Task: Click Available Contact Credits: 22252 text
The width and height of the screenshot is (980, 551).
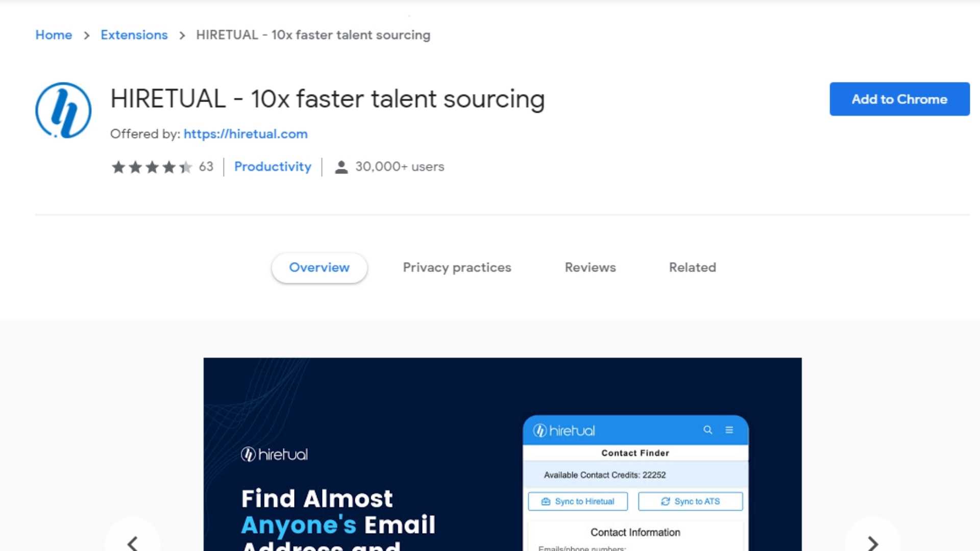Action: click(x=604, y=475)
